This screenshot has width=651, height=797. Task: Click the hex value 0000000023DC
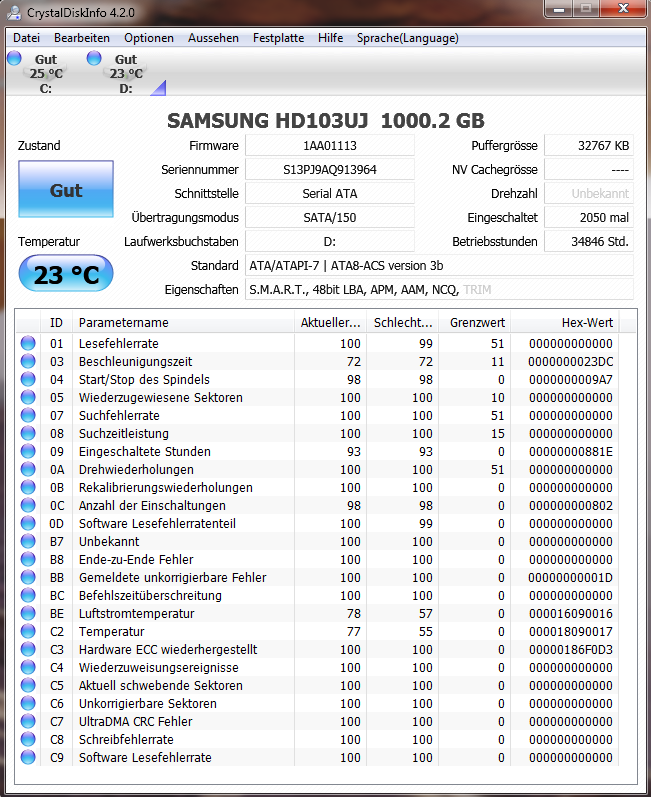570,361
